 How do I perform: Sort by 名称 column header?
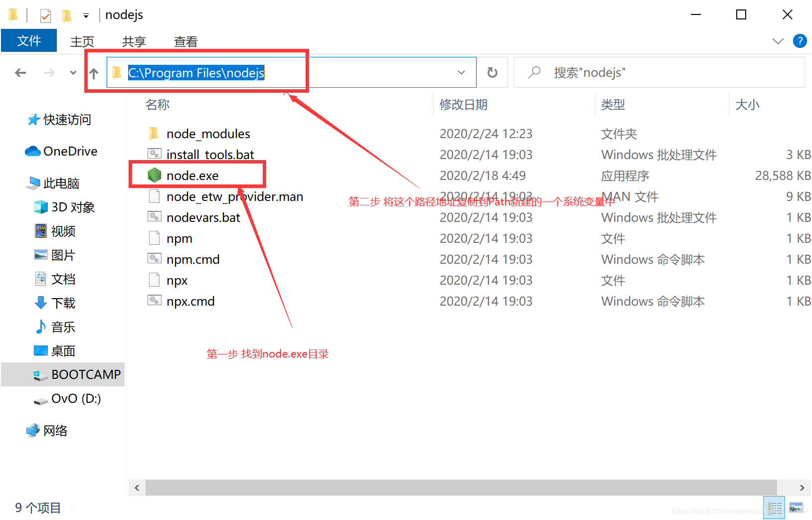click(158, 104)
